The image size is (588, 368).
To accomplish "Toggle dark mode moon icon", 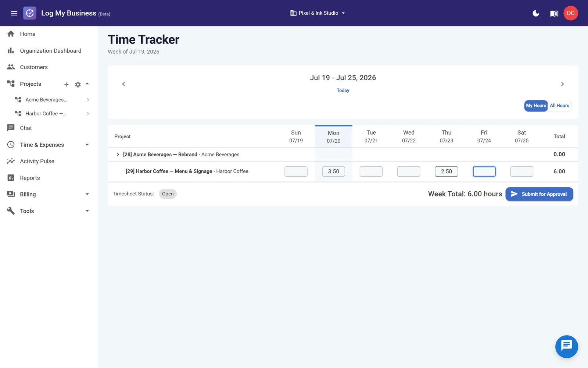I will pos(536,13).
